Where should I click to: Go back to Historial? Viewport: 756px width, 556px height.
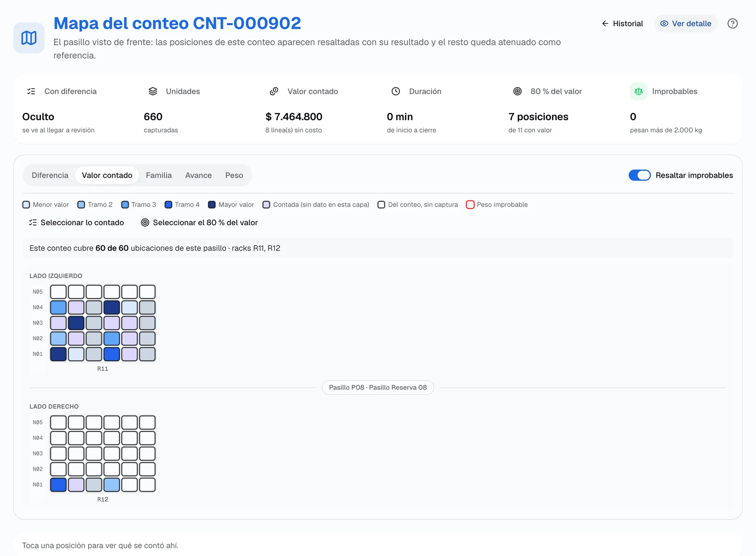click(622, 23)
